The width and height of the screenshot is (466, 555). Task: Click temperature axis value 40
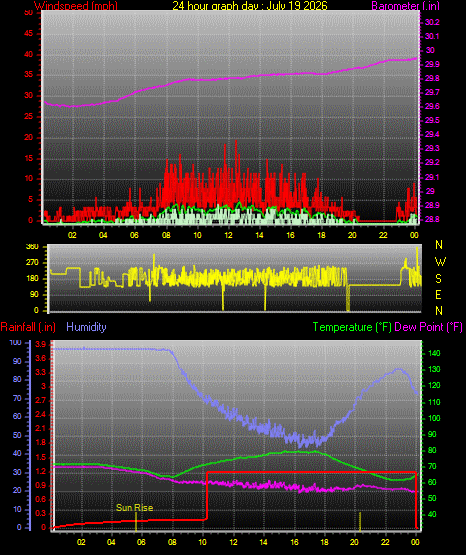[432, 514]
